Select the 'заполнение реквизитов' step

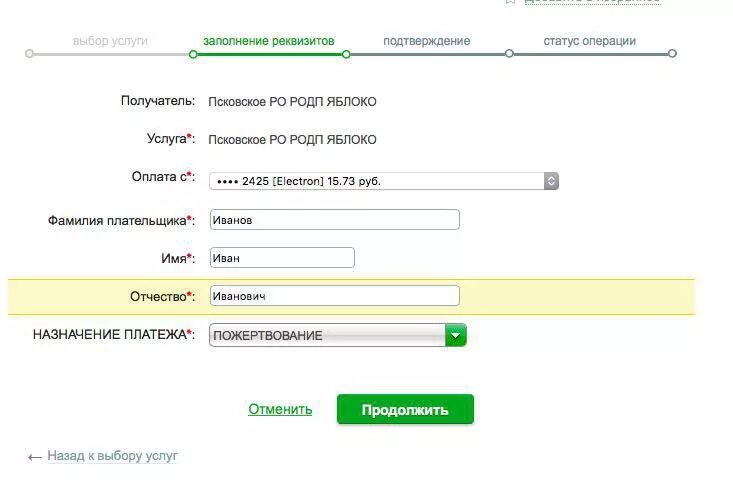(269, 41)
